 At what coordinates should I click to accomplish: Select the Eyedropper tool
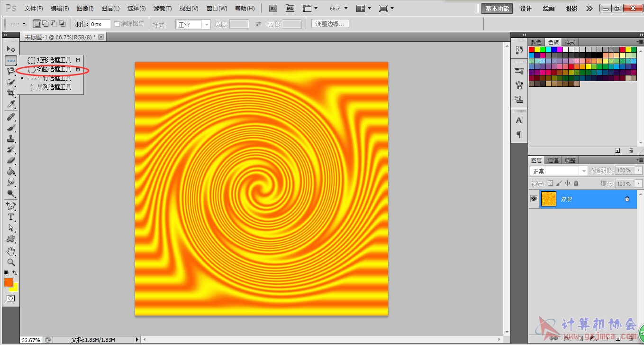pyautogui.click(x=11, y=104)
